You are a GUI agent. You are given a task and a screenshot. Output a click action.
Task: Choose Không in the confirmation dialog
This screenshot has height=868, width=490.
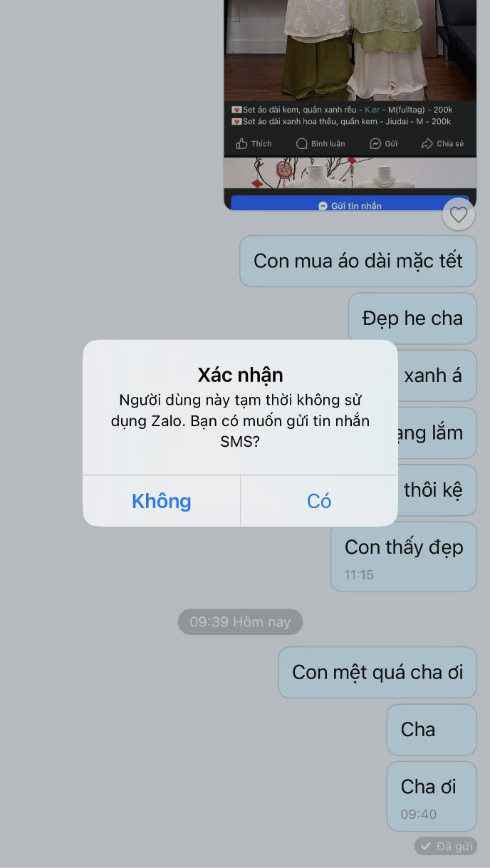coord(162,501)
